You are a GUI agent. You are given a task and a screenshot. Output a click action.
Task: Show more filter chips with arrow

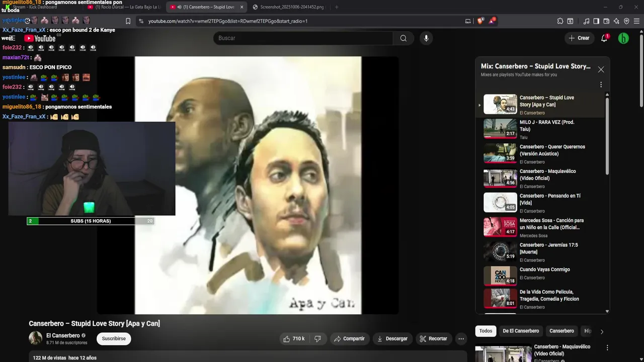[x=602, y=331]
